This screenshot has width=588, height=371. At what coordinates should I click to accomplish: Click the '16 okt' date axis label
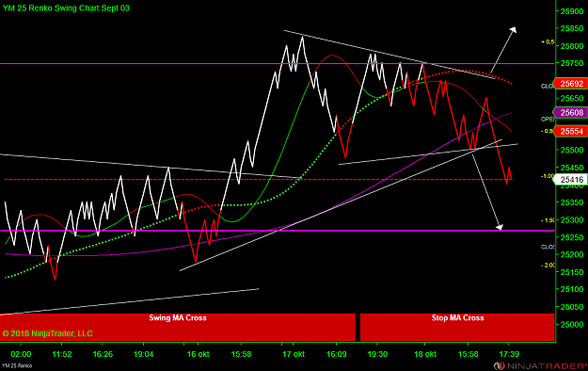[198, 354]
